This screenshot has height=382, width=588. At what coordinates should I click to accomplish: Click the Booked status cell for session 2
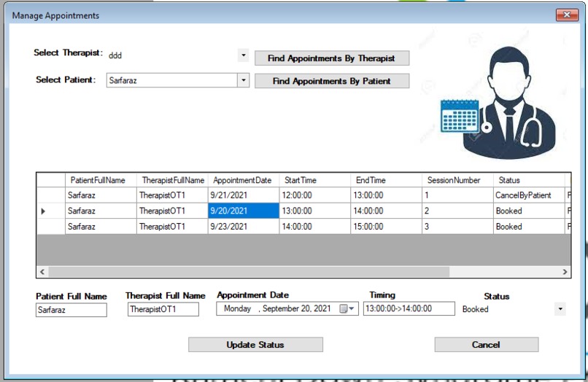coord(529,211)
